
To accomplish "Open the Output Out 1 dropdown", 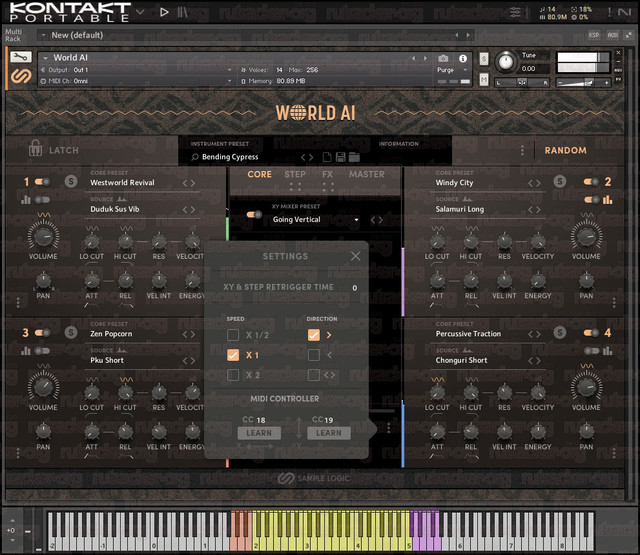I will click(138, 70).
